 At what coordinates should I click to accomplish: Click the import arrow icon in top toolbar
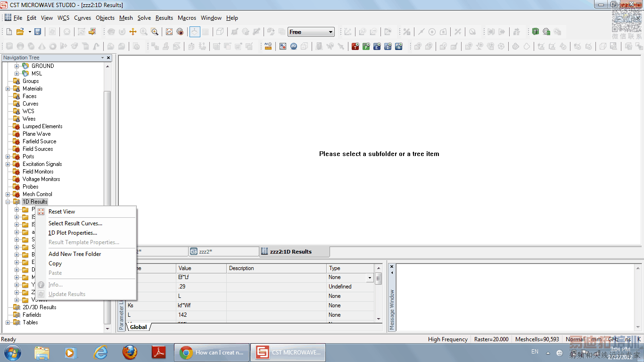(92, 32)
